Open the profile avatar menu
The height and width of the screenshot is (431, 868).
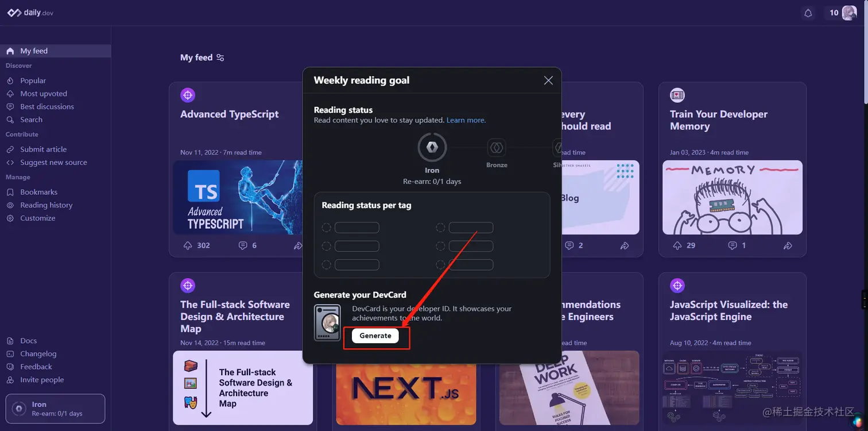tap(849, 13)
